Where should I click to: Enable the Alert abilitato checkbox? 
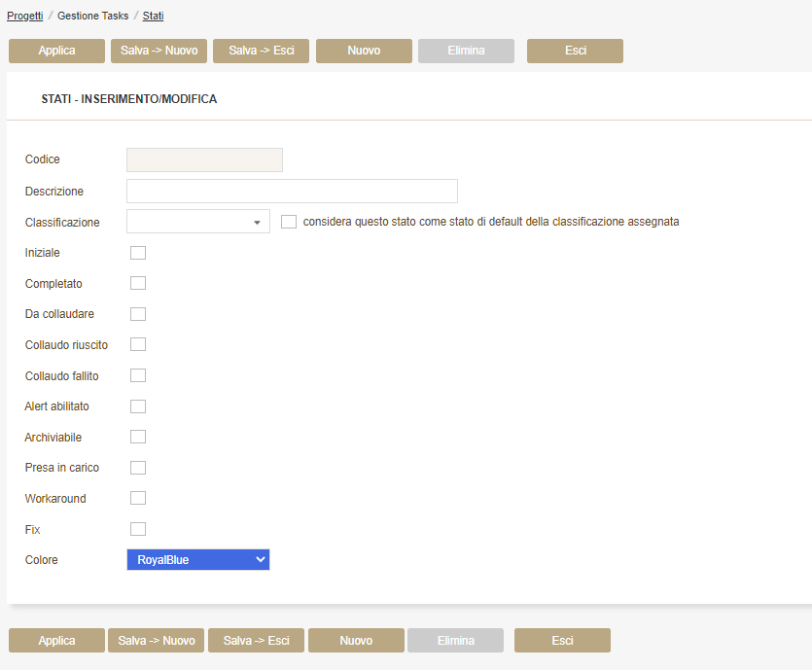(x=138, y=406)
